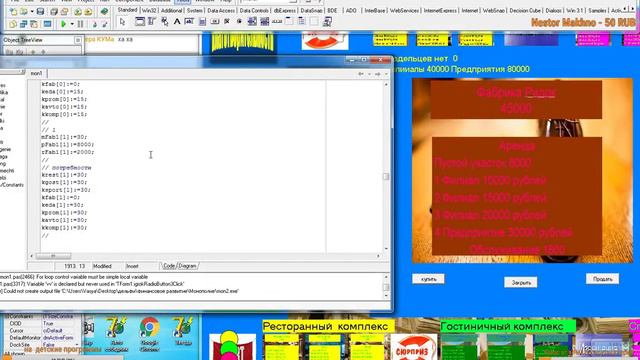Select the PopupMenu component icon
The height and width of the screenshot is (360, 640).
164,21
